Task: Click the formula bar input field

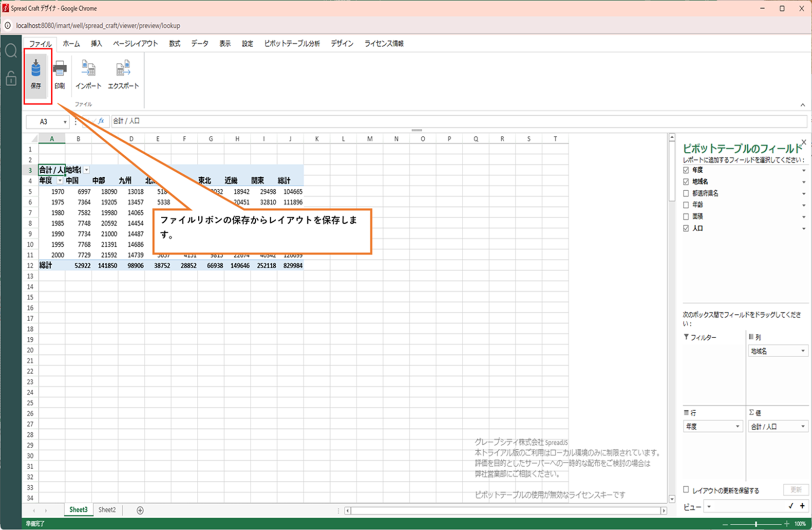Action: coord(458,121)
